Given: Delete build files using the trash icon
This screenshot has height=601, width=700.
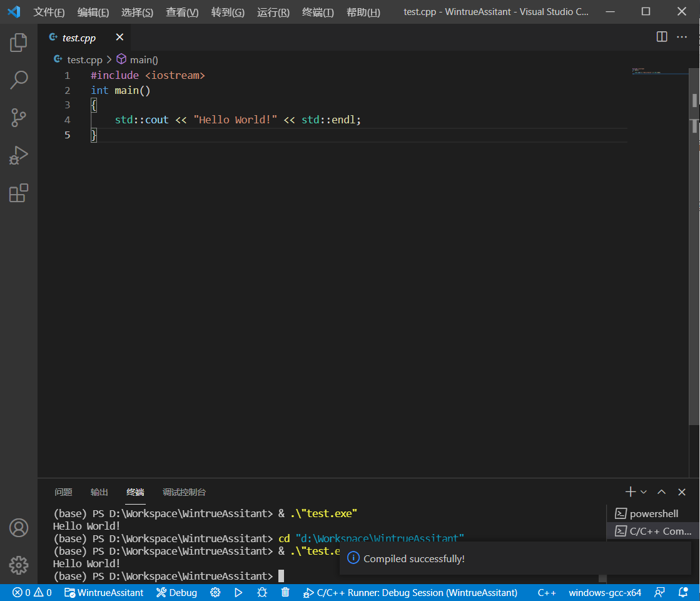Looking at the screenshot, I should pyautogui.click(x=285, y=592).
